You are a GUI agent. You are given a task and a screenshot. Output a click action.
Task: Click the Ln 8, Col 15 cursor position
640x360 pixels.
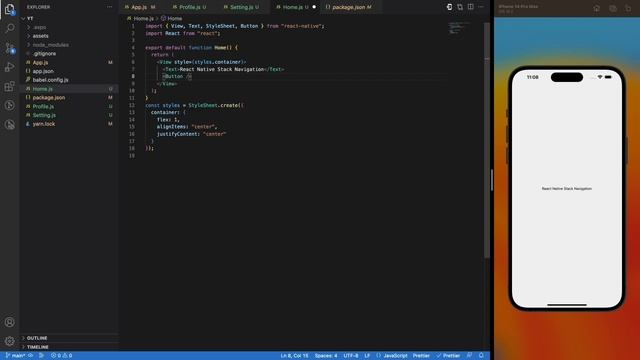pyautogui.click(x=294, y=356)
